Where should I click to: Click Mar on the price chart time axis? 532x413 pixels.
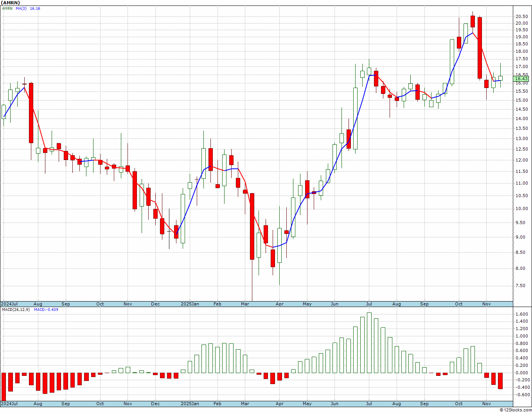pyautogui.click(x=245, y=304)
